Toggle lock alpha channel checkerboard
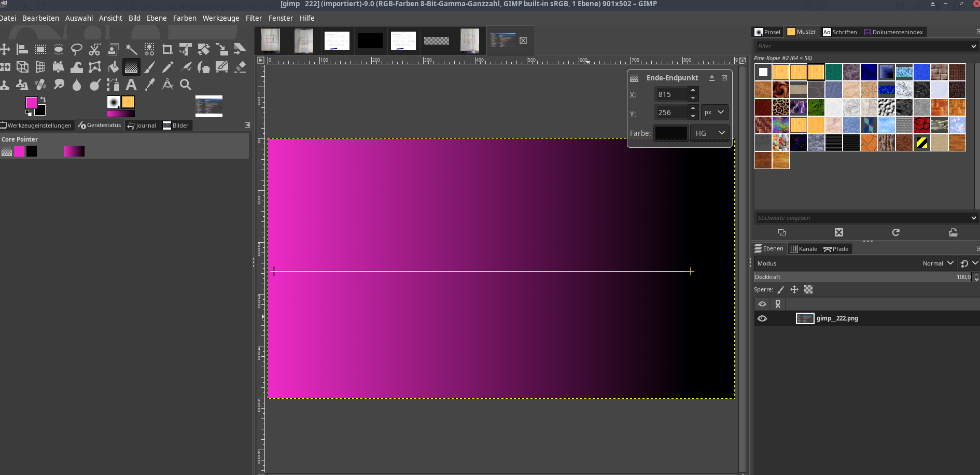 tap(808, 289)
